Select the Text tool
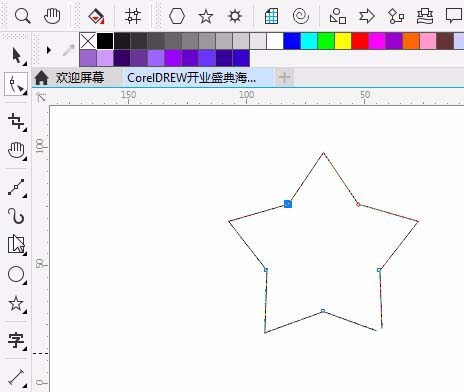 [16, 340]
